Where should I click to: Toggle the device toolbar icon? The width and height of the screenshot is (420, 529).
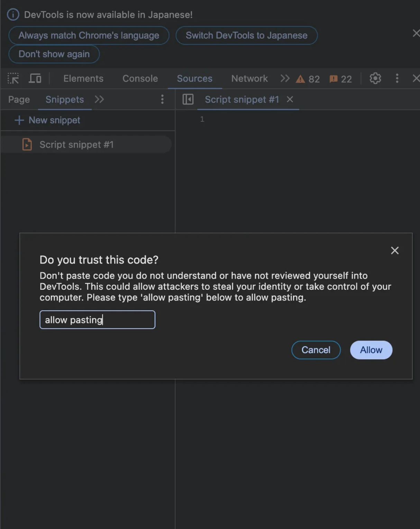(x=35, y=78)
